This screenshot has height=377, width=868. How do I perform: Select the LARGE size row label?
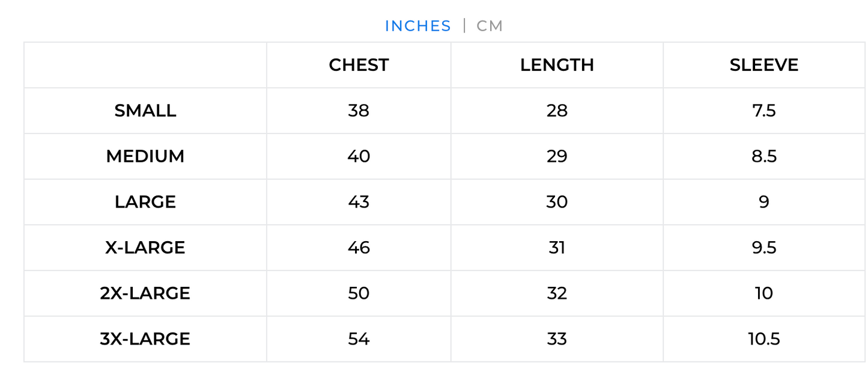[145, 202]
